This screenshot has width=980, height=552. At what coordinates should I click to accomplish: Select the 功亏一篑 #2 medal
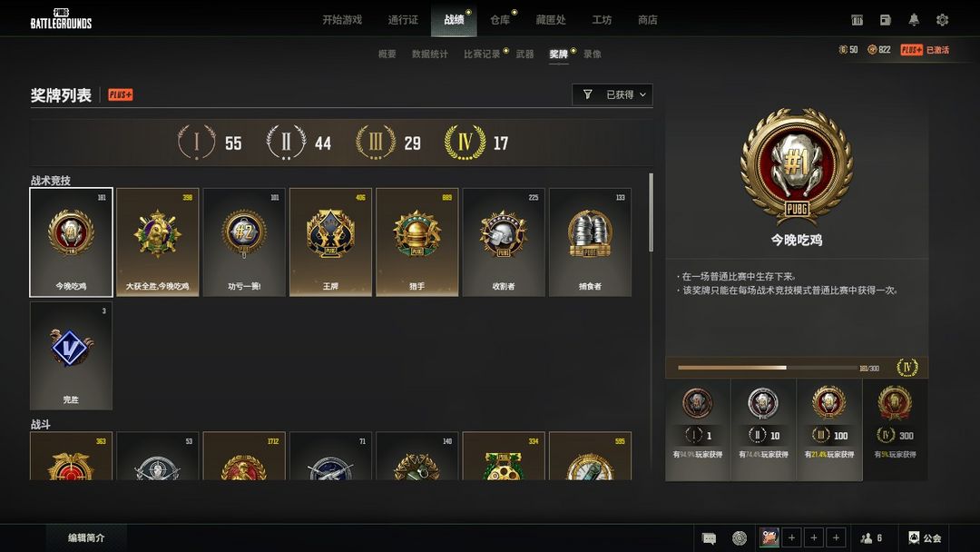(x=244, y=241)
